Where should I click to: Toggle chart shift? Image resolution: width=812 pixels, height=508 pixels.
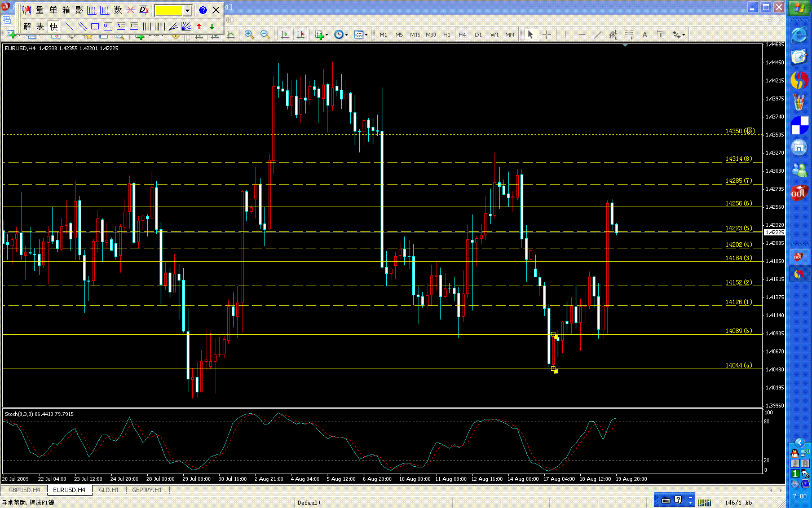coord(301,34)
